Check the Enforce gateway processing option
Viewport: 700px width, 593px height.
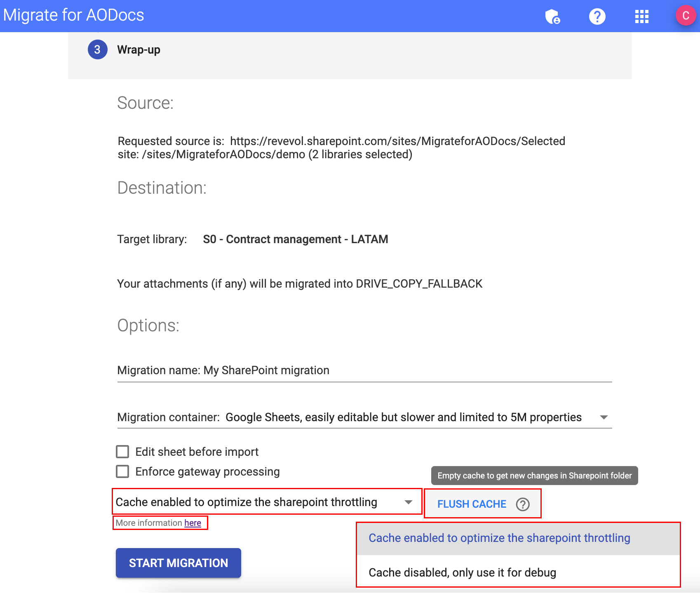click(122, 471)
